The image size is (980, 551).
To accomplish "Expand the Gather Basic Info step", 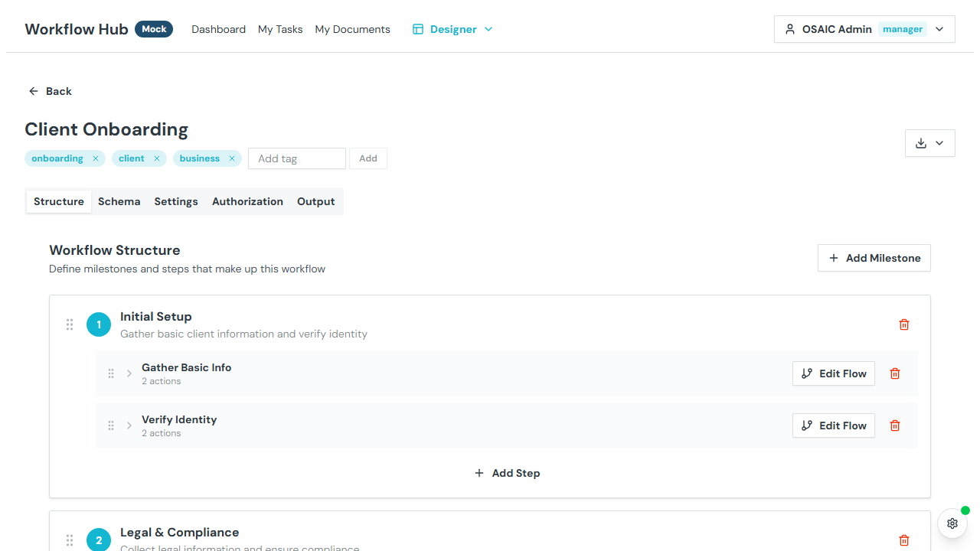I will tap(129, 373).
